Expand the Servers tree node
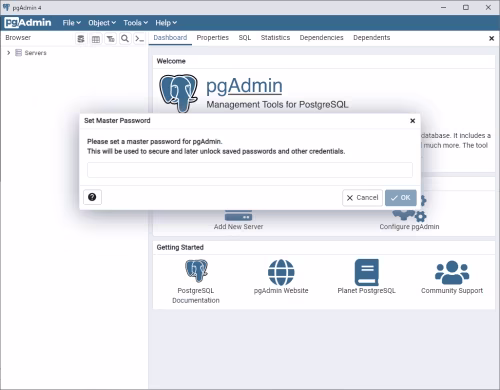 click(x=9, y=53)
